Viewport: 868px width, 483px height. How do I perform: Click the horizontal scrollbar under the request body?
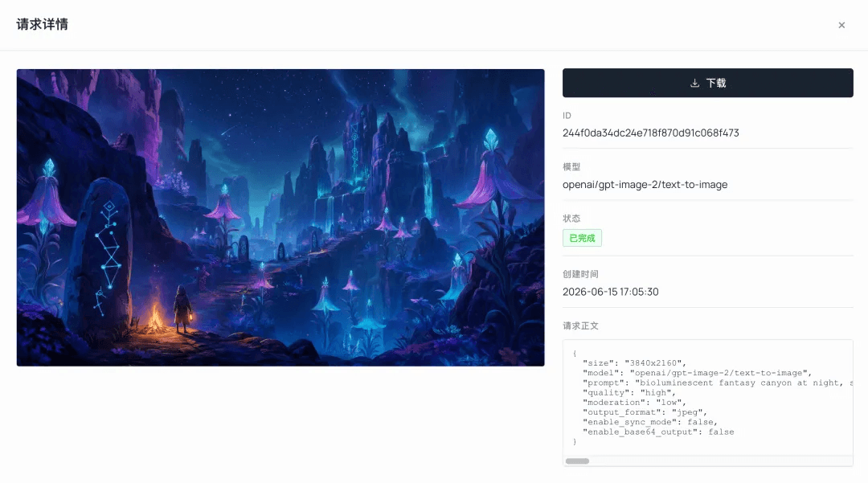pyautogui.click(x=577, y=460)
